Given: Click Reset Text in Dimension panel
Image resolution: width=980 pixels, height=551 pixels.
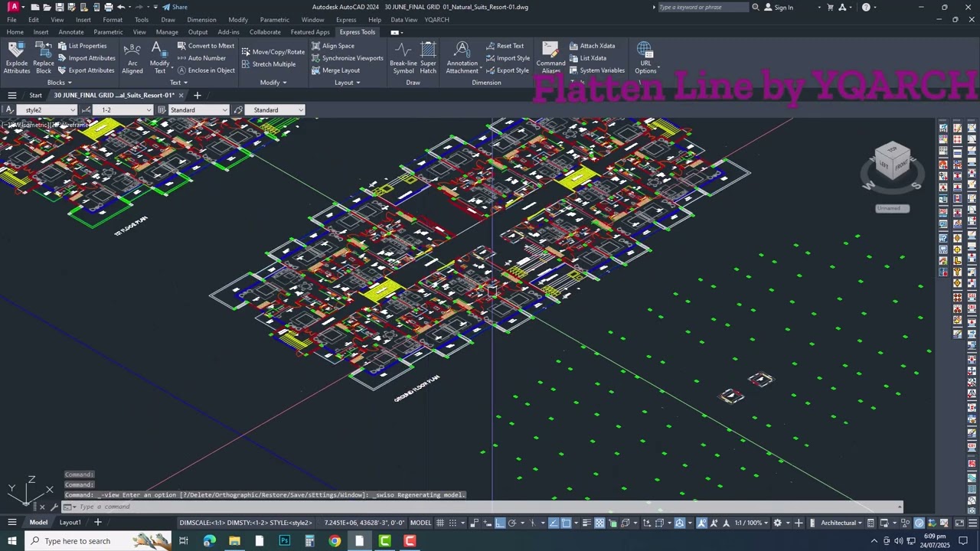Looking at the screenshot, I should point(505,46).
